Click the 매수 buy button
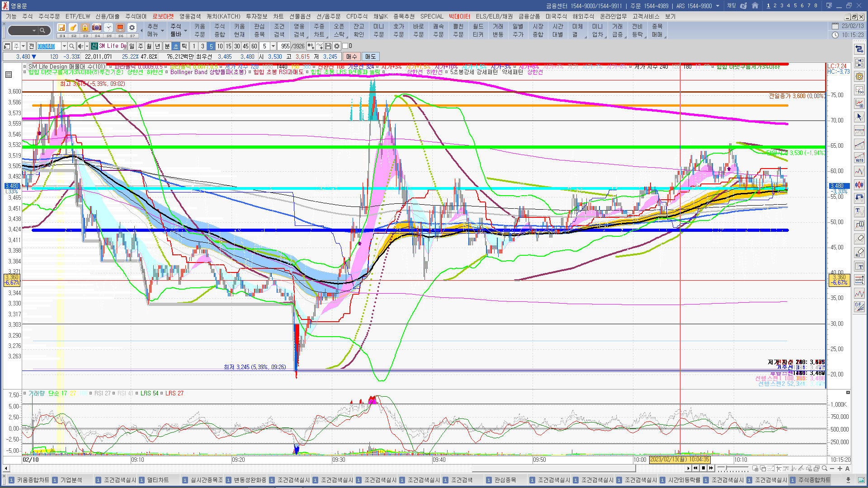 pos(351,56)
